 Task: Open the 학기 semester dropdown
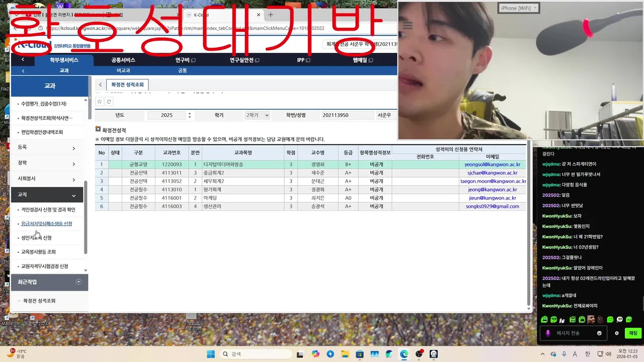click(257, 115)
